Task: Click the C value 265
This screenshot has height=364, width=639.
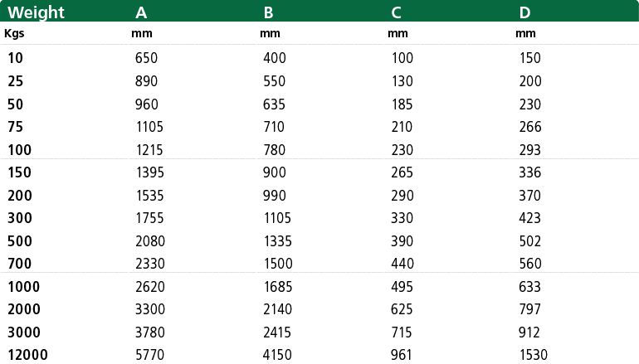Action: [x=402, y=172]
